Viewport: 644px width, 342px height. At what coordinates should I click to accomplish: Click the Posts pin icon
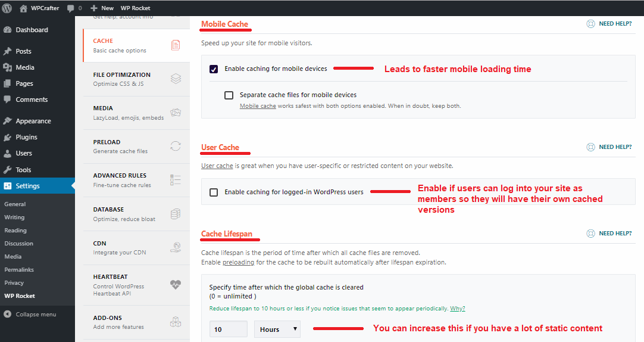pos(7,51)
